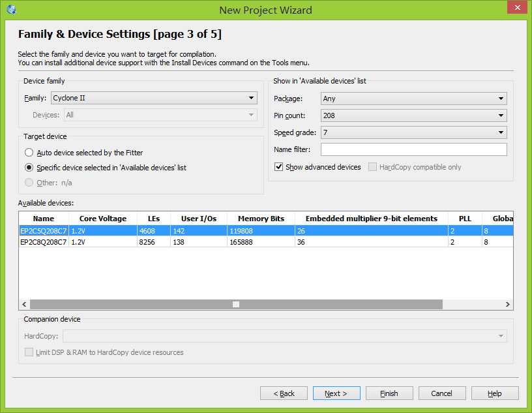Click the left arrow of the horizontal scrollbar
532x413 pixels.
coord(24,304)
